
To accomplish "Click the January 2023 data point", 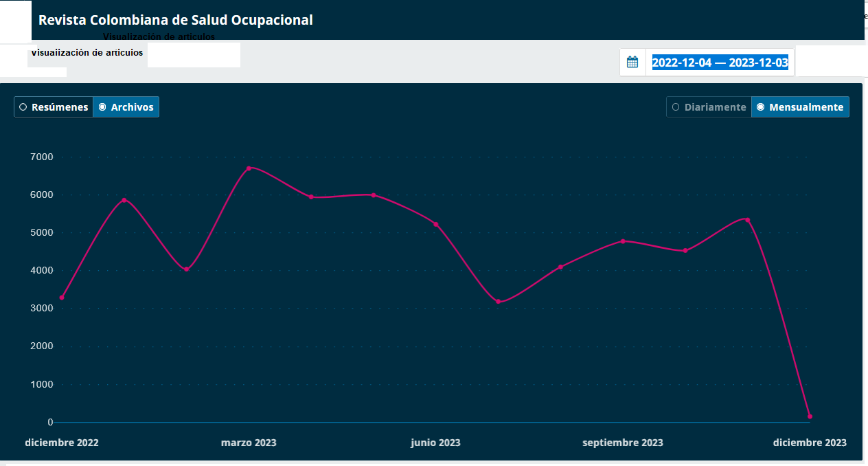I will [124, 200].
